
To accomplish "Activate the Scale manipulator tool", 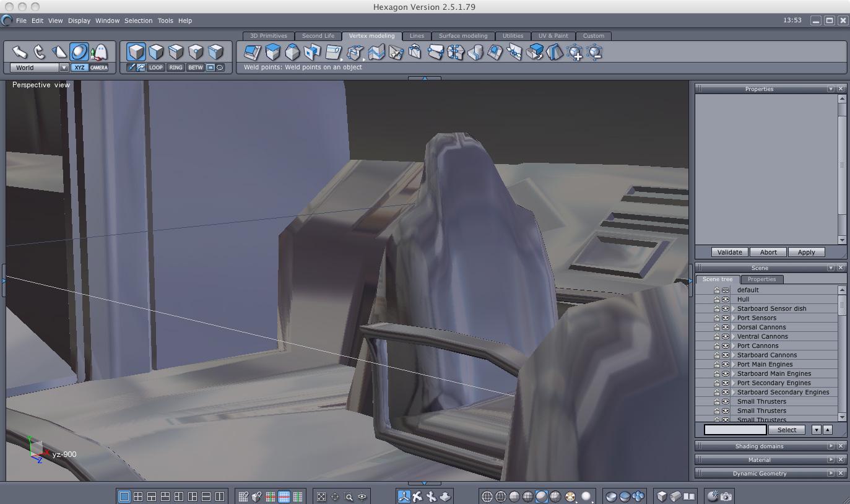I will tap(59, 52).
